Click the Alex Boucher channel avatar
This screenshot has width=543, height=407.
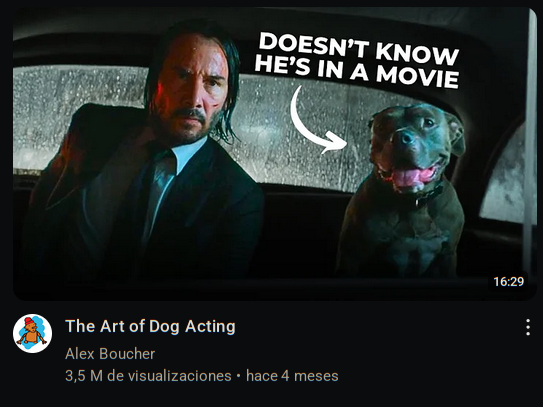pyautogui.click(x=33, y=334)
